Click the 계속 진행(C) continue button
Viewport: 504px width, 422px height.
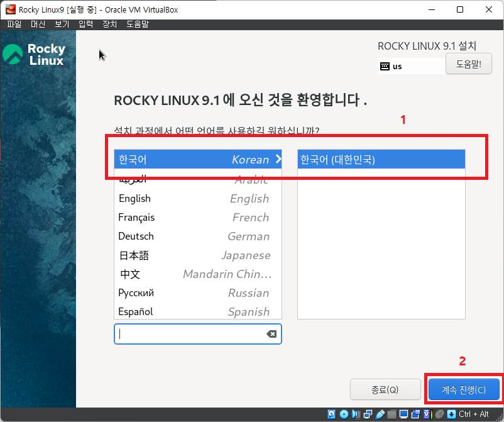pyautogui.click(x=464, y=389)
